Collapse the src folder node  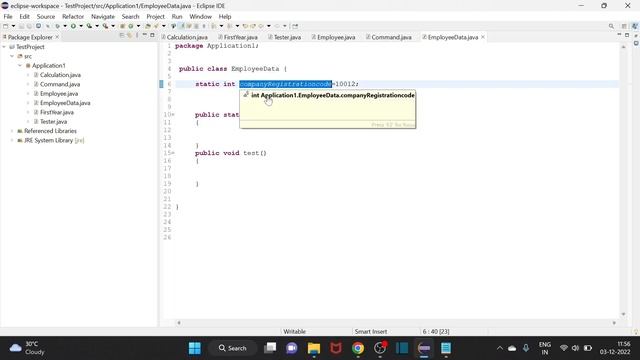(12, 56)
